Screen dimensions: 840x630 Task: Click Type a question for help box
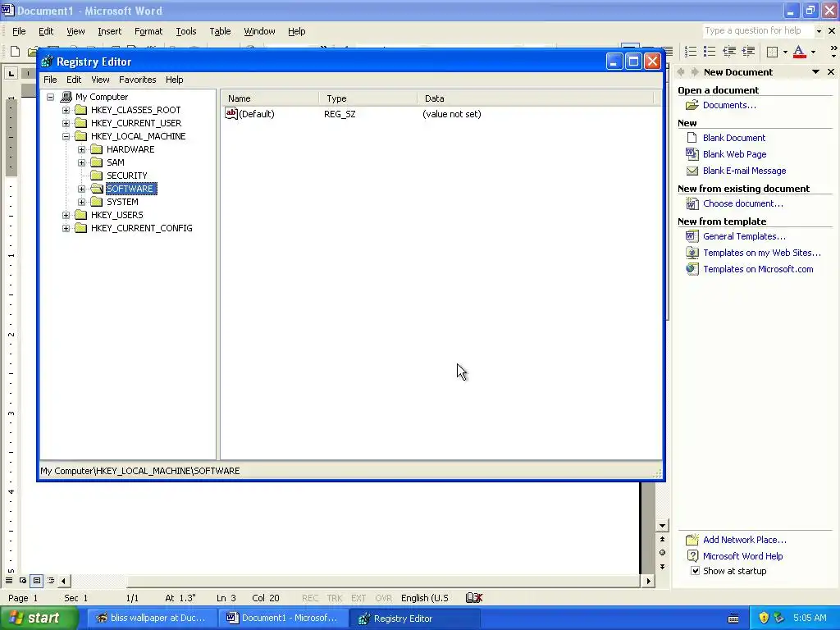coord(758,31)
